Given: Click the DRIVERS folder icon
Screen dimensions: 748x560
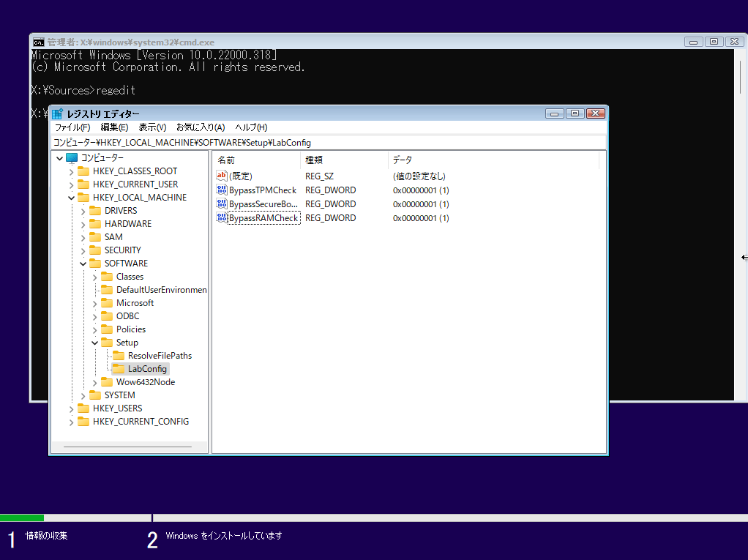Looking at the screenshot, I should click(x=95, y=210).
